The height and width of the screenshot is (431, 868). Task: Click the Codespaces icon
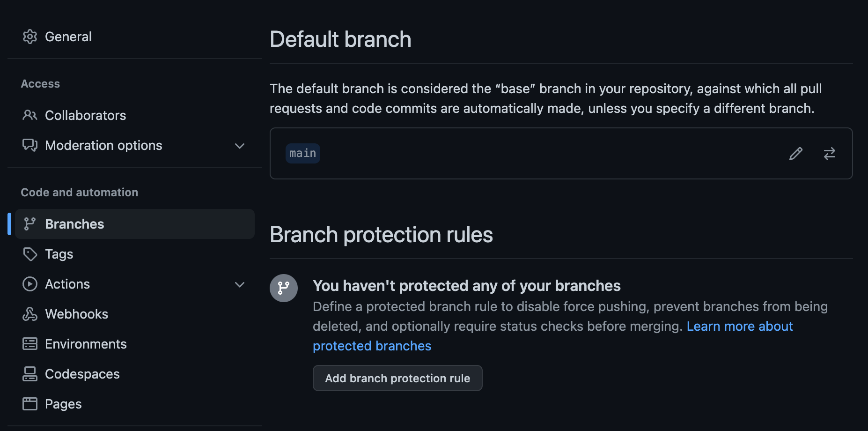pos(30,374)
